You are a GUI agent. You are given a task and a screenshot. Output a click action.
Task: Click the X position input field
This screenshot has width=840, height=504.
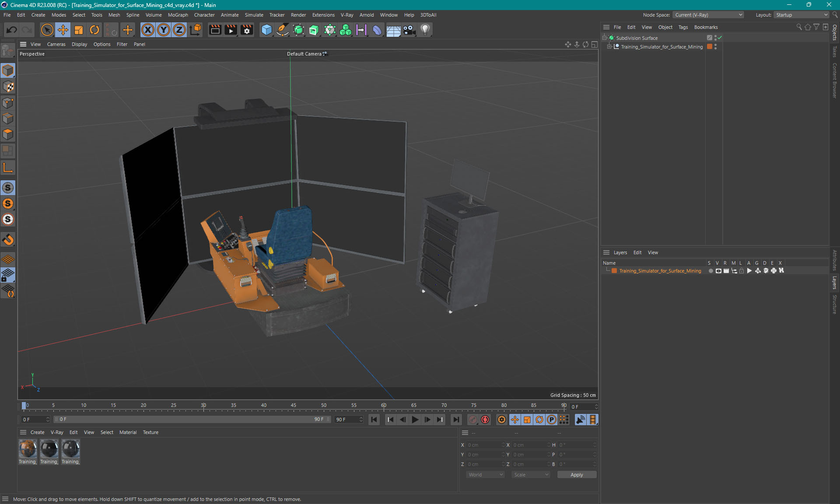click(x=485, y=445)
